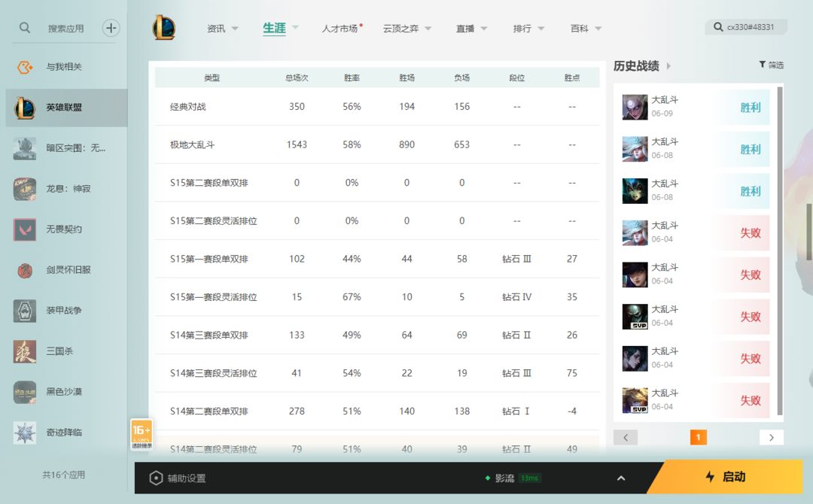
Task: Select the S14第二赛段单双排 row
Action: tap(377, 411)
